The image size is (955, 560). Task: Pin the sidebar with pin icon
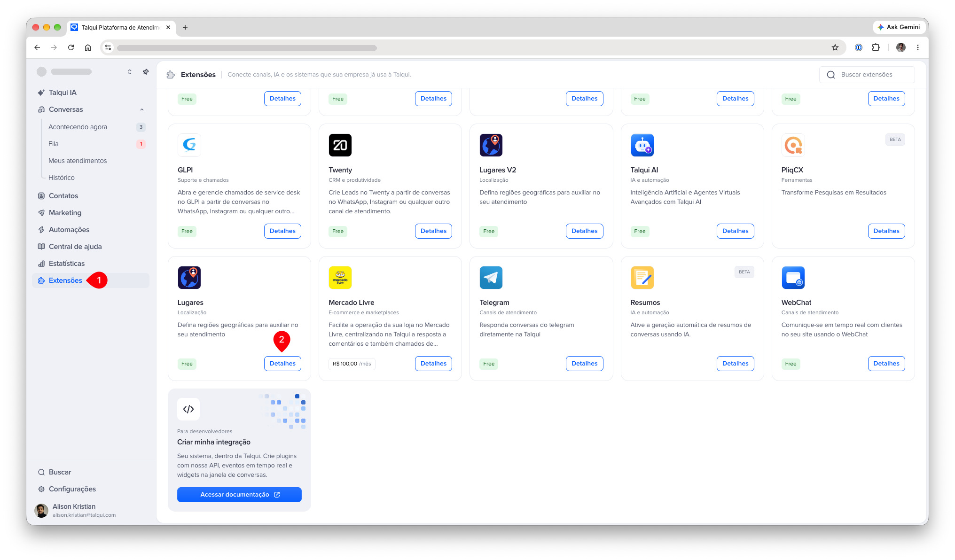tap(146, 72)
